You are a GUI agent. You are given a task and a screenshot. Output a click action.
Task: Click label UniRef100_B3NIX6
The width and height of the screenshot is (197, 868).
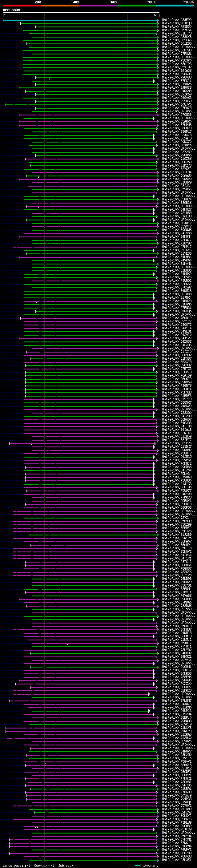point(177,433)
